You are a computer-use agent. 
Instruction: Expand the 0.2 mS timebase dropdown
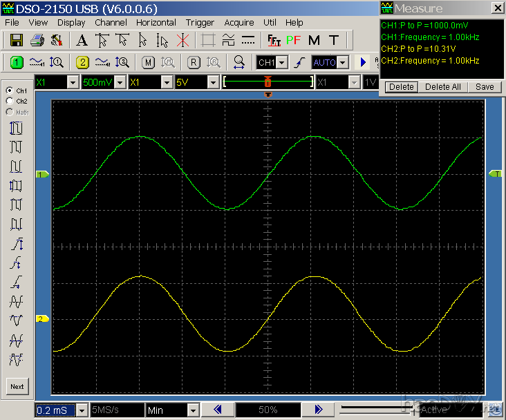[83, 410]
